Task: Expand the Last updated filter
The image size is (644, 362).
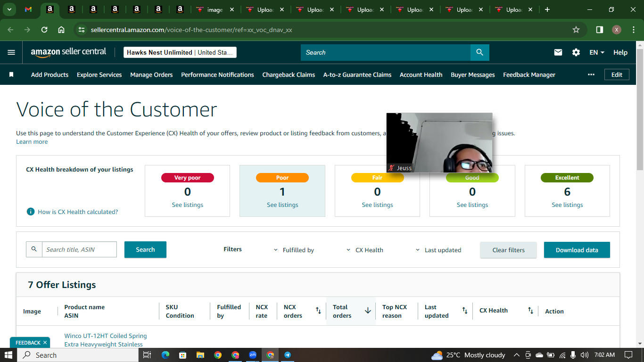Action: 438,250
